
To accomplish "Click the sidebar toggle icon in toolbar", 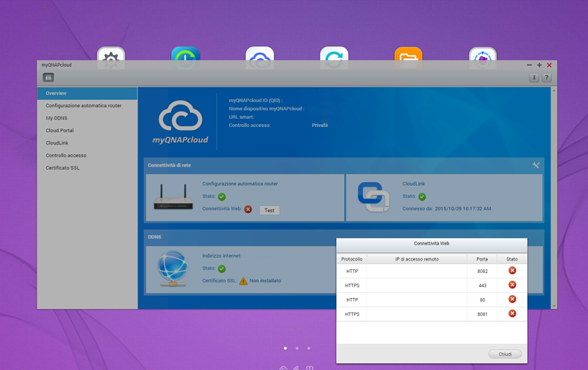I will click(49, 77).
